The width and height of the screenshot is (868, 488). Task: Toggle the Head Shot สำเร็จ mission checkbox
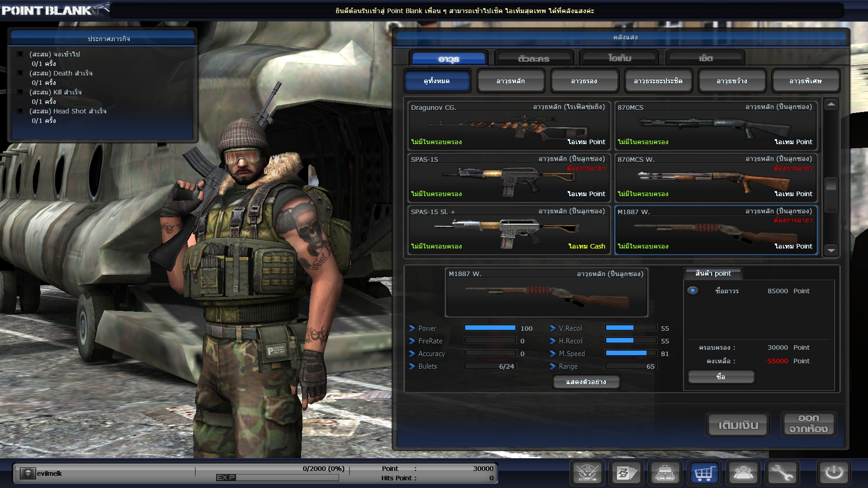click(x=20, y=111)
